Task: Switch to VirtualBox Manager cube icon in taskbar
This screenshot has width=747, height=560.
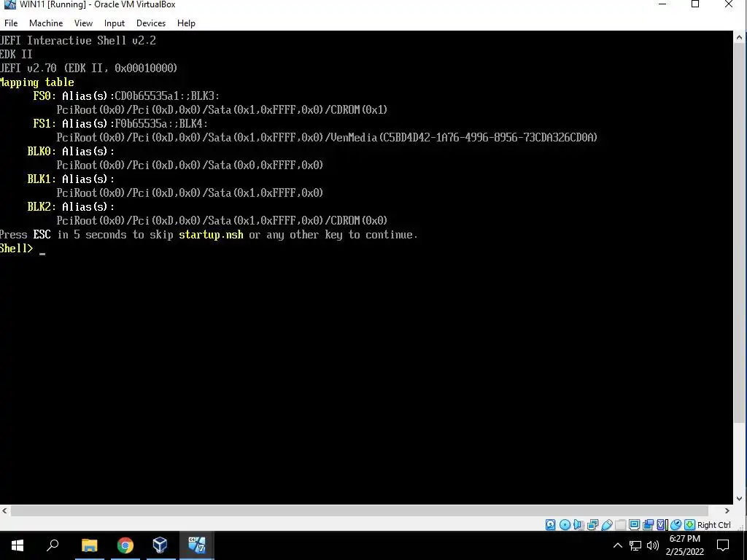Action: 160,545
